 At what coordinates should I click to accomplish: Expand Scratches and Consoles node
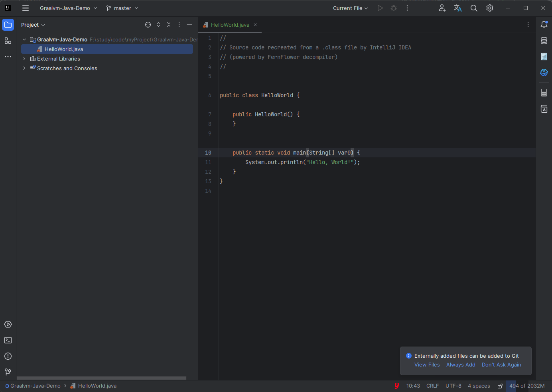point(24,68)
